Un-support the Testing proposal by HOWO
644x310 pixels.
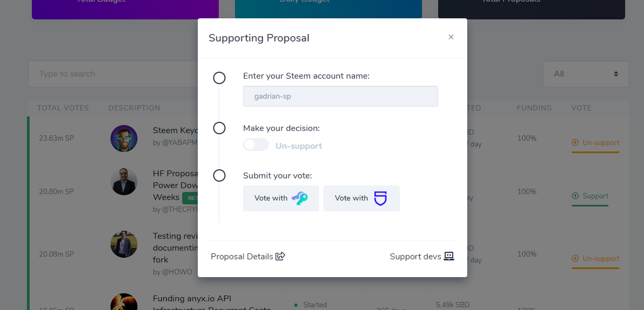pos(595,259)
